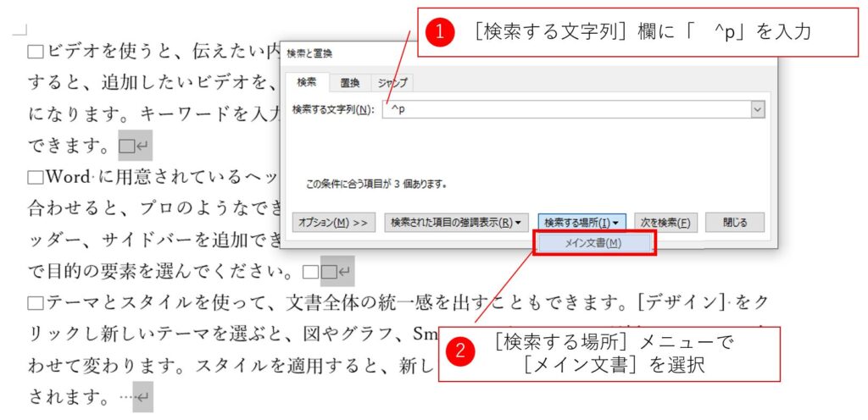Switch to the 置換 tab

pyautogui.click(x=350, y=83)
